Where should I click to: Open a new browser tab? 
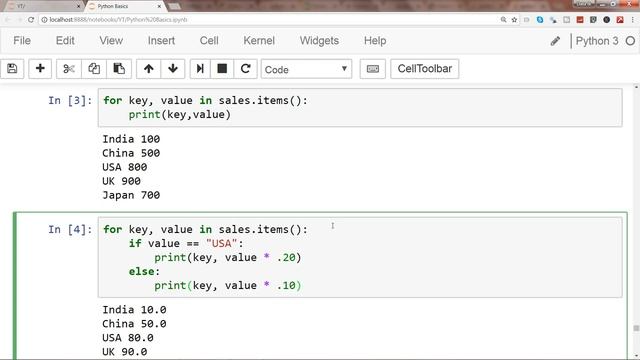pyautogui.click(x=174, y=7)
